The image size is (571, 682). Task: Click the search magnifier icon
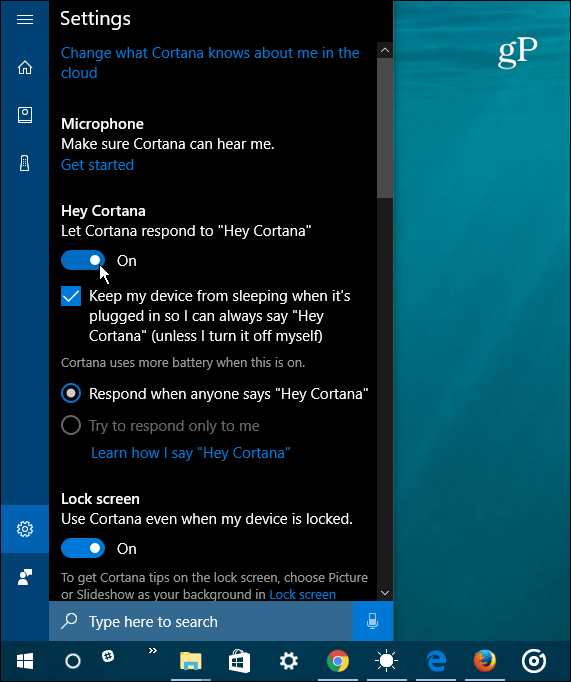click(x=69, y=621)
